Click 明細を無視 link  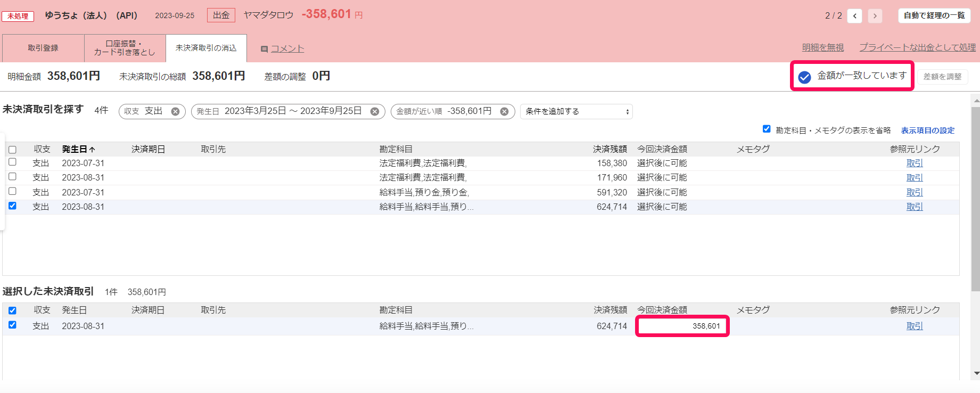click(823, 47)
